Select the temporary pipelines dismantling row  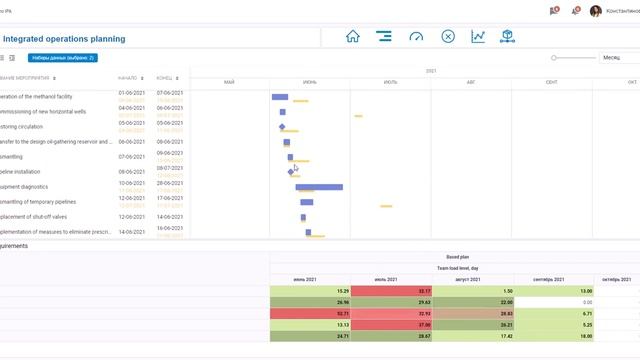(94, 202)
